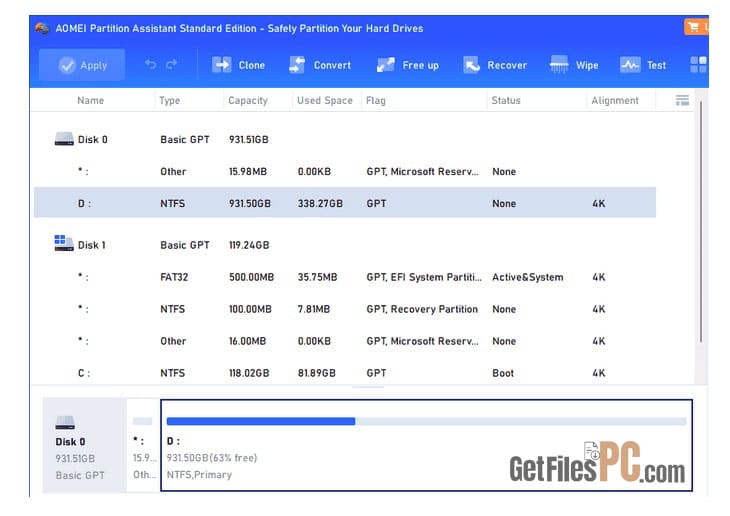Select the 100.00MB Recovery Partition row
Image resolution: width=730 pixels, height=516 pixels.
pyautogui.click(x=345, y=309)
